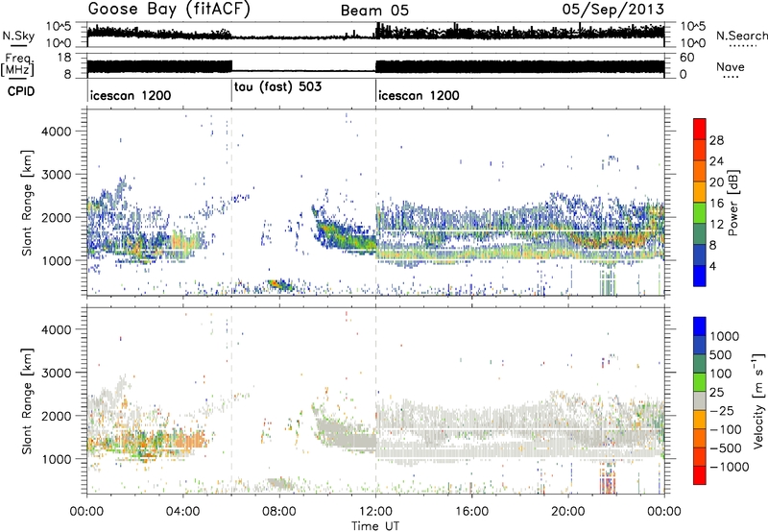
Task: Click the '08:00' time axis label
Action: coord(279,512)
